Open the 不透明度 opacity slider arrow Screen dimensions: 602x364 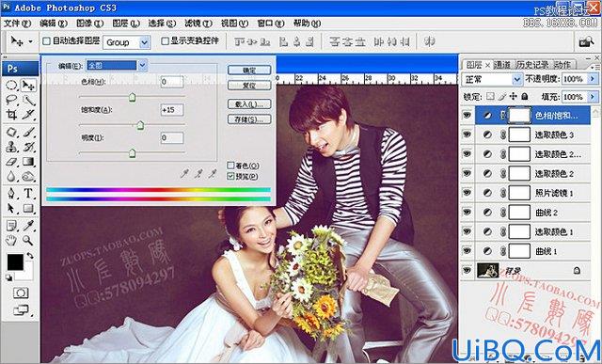[594, 79]
